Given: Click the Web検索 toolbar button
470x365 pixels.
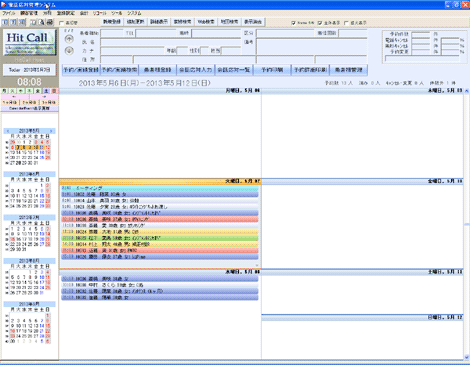Looking at the screenshot, I should click(x=206, y=22).
